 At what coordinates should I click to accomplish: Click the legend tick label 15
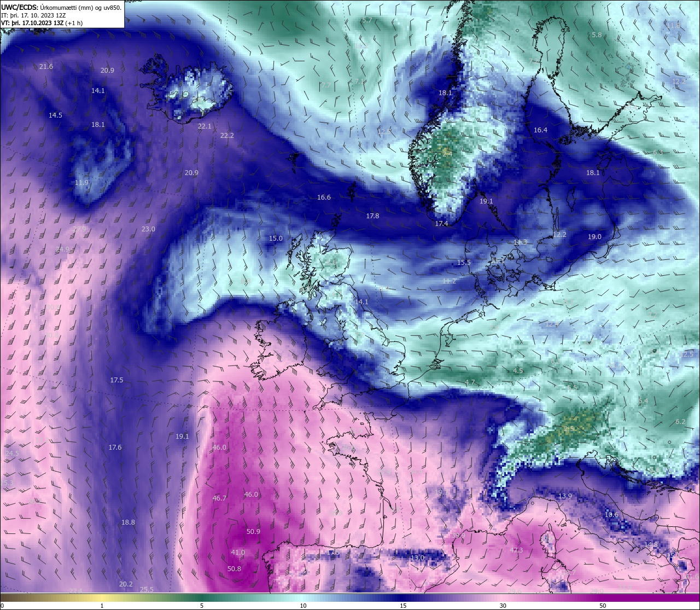tap(403, 606)
